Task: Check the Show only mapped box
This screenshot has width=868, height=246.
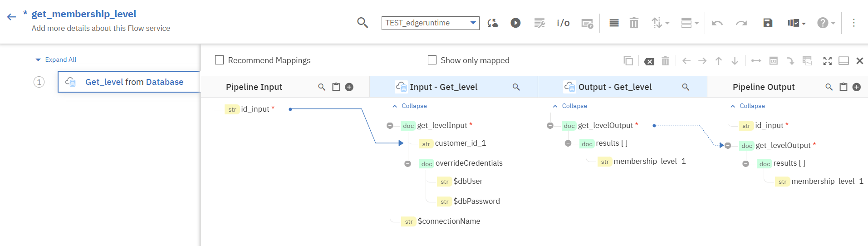Action: coord(432,60)
